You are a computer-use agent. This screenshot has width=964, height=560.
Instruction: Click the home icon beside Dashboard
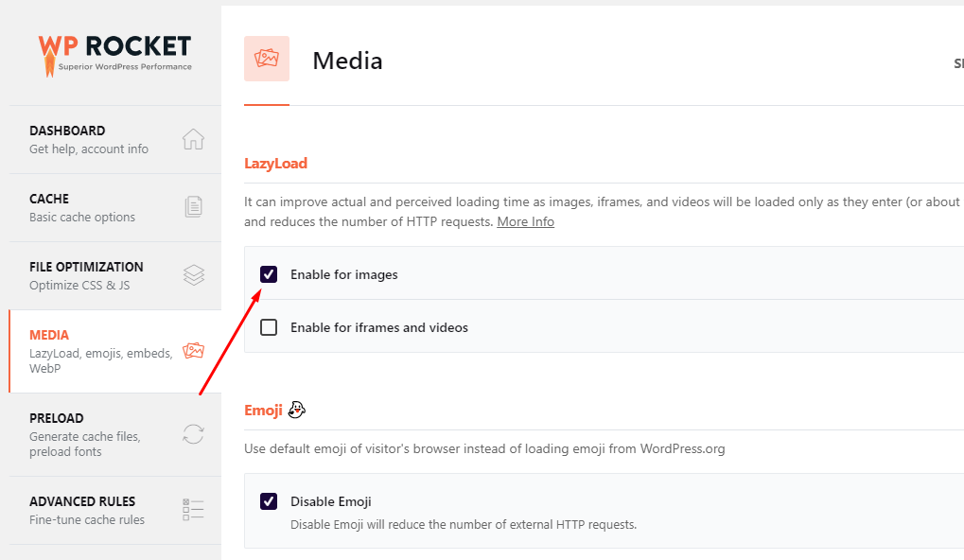point(193,138)
